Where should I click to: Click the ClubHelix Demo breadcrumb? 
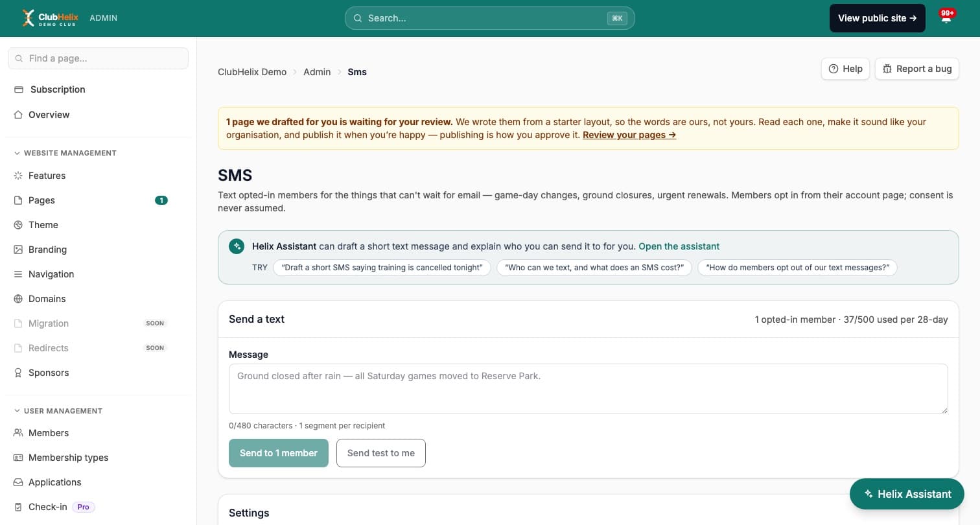(252, 72)
